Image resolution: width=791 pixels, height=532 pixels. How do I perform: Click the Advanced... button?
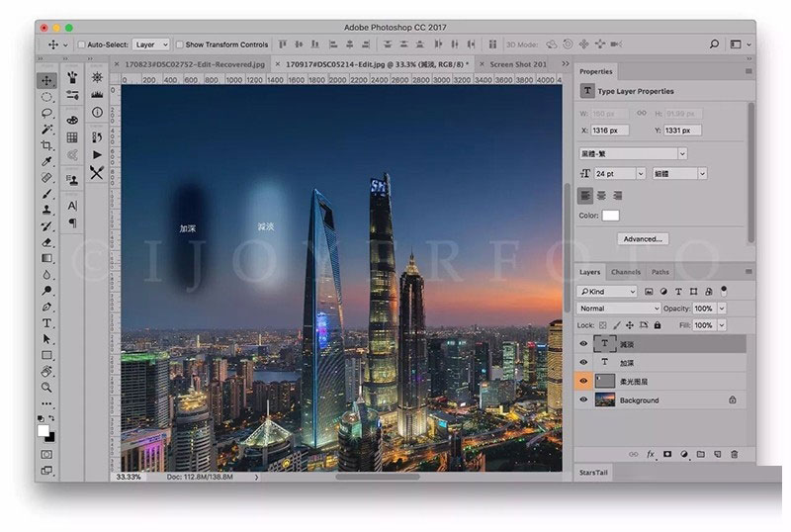[643, 238]
